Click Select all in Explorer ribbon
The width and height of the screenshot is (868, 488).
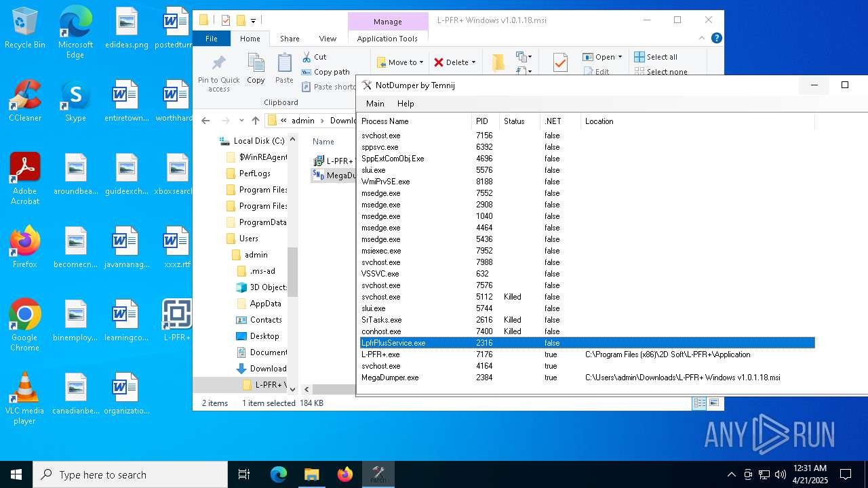pyautogui.click(x=656, y=57)
